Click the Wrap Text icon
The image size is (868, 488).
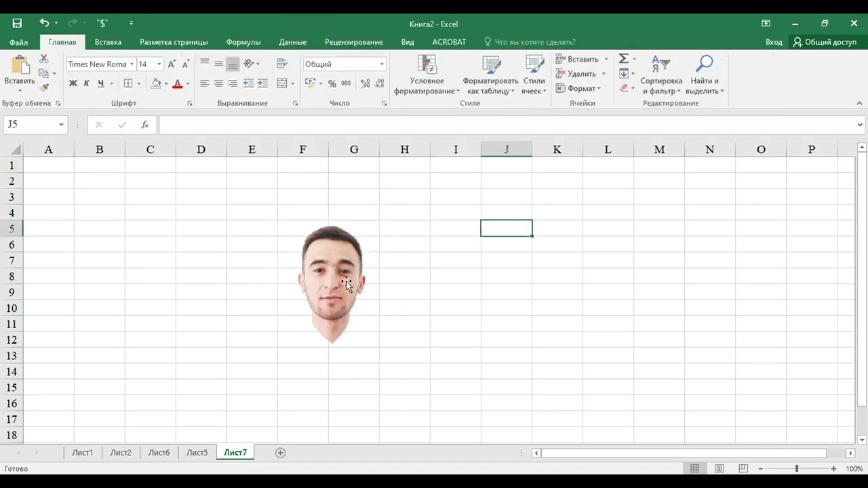282,64
